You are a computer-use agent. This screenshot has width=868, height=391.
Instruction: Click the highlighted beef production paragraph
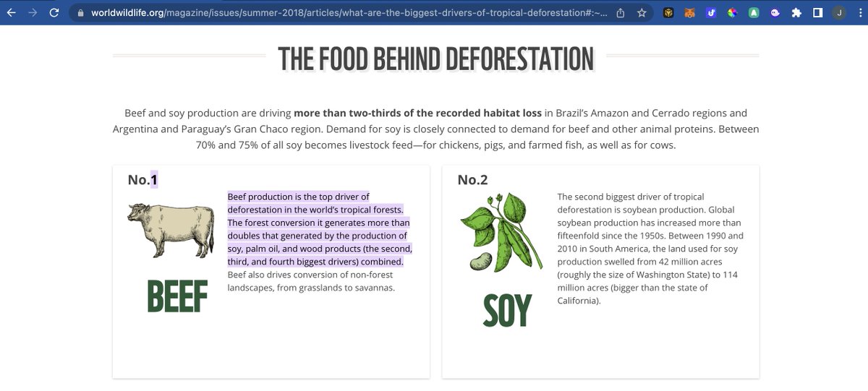[x=320, y=229]
